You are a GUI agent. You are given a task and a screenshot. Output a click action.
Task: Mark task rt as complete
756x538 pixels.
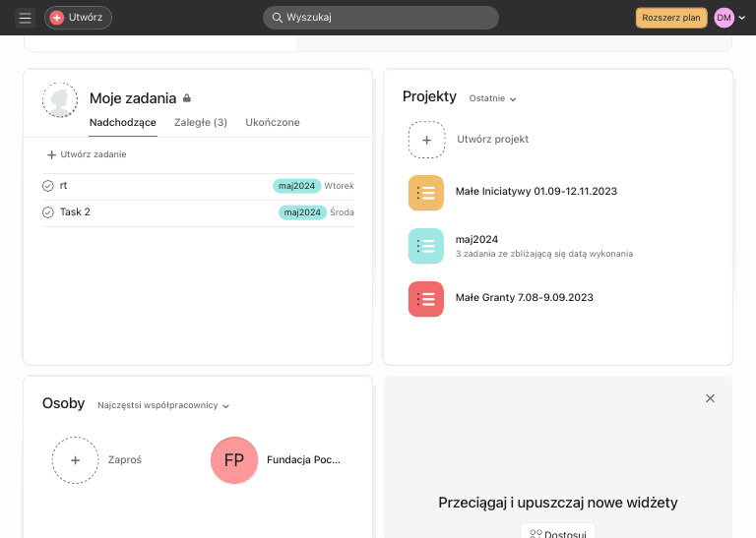pyautogui.click(x=48, y=186)
